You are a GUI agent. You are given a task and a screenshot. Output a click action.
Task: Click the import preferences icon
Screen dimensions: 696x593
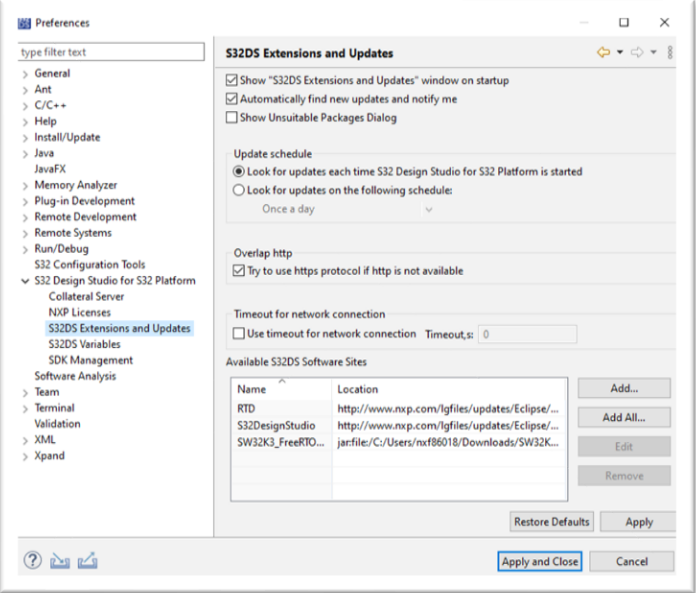(x=59, y=561)
